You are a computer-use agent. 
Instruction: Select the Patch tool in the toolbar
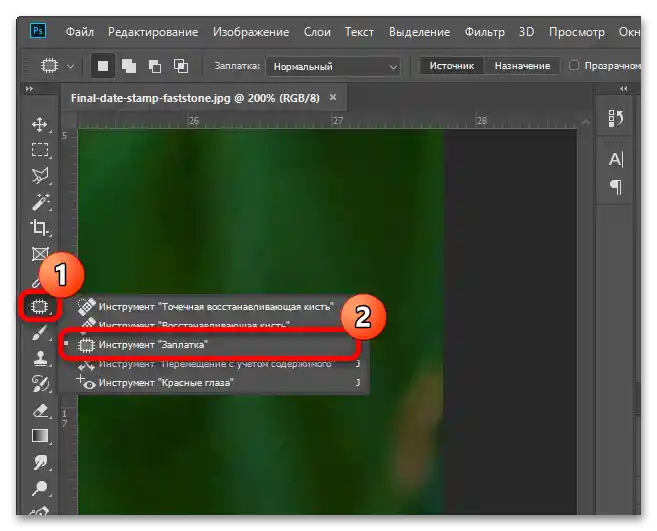click(39, 307)
